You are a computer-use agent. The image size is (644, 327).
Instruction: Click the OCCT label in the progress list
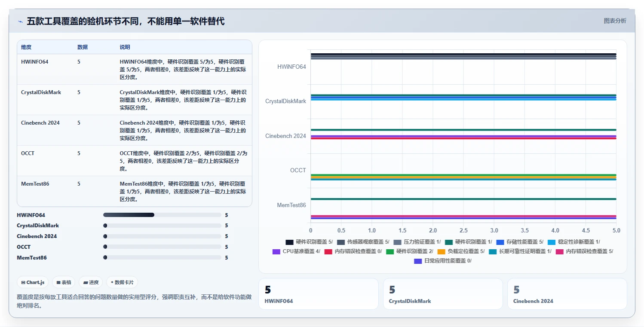pos(24,247)
